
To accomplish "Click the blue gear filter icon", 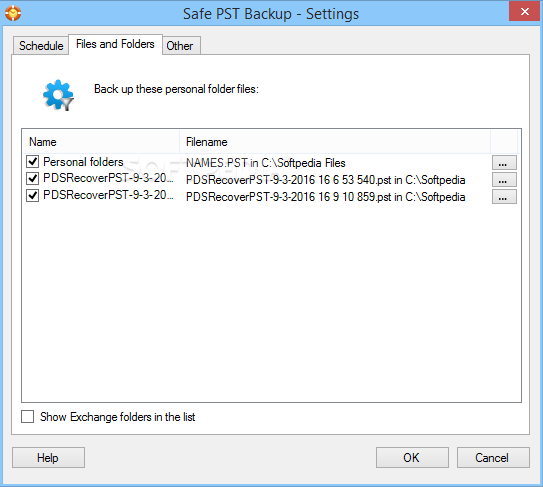I will [x=58, y=95].
